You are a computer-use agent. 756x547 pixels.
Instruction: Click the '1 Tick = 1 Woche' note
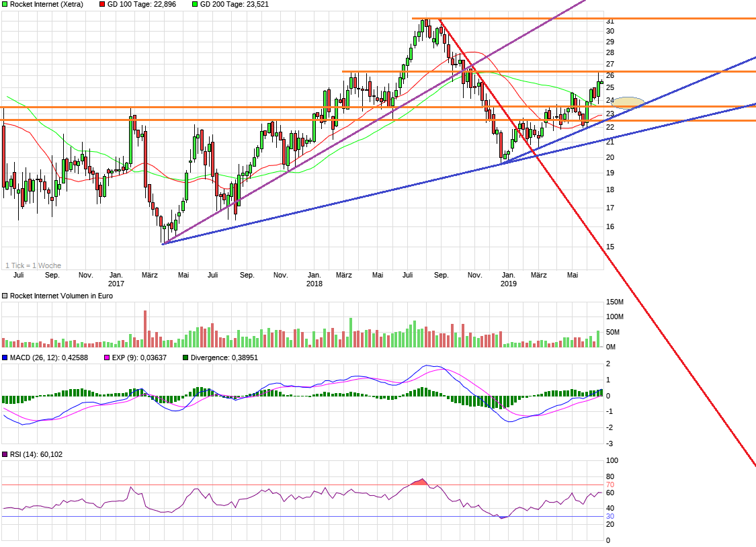[x=34, y=265]
